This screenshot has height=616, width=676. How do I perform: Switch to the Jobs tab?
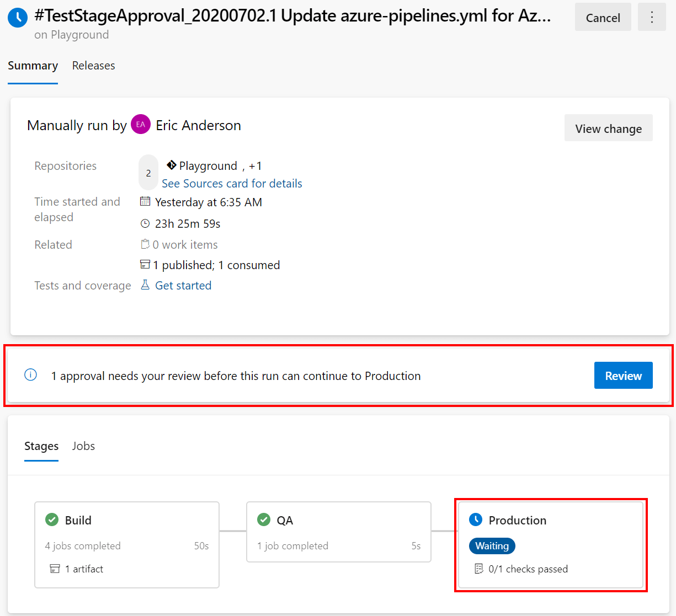(83, 446)
